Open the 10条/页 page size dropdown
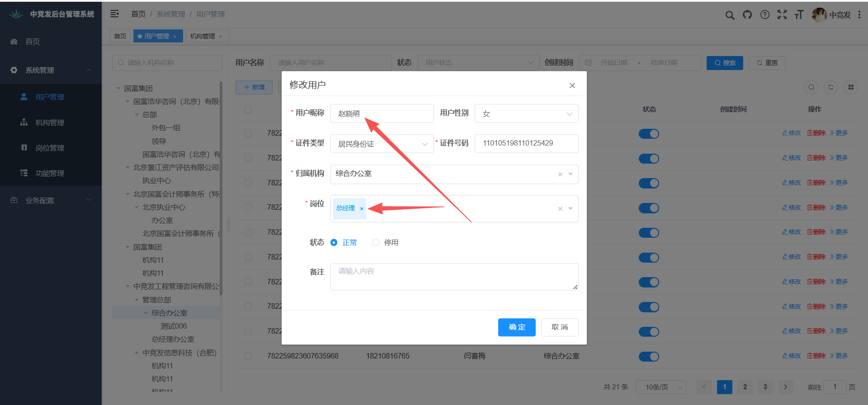This screenshot has width=868, height=405. pos(661,387)
